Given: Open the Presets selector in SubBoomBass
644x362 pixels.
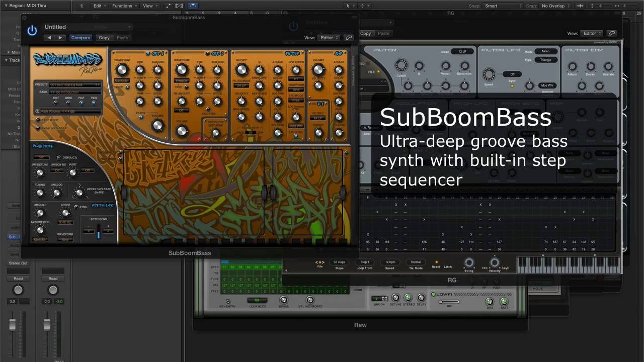Looking at the screenshot, I should 74,85.
